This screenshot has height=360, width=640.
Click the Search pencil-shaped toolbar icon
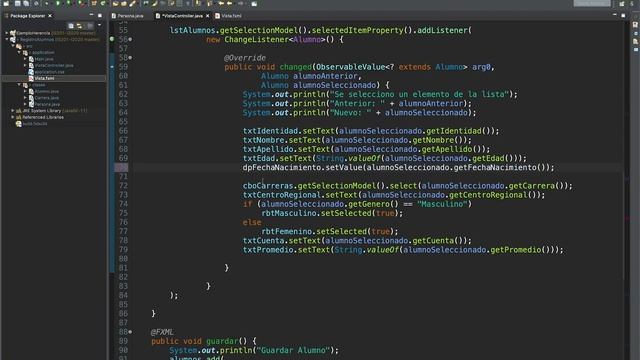pyautogui.click(x=132, y=4)
